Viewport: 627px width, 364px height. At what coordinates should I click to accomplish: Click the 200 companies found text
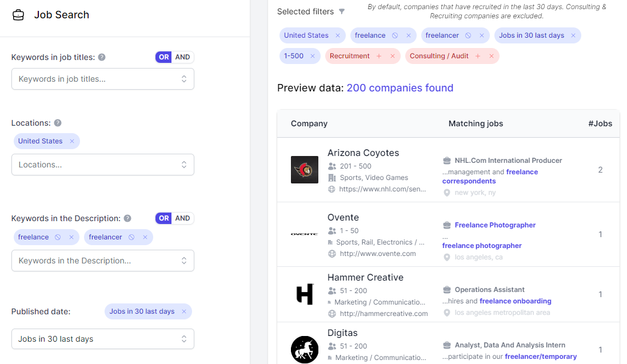(x=400, y=88)
